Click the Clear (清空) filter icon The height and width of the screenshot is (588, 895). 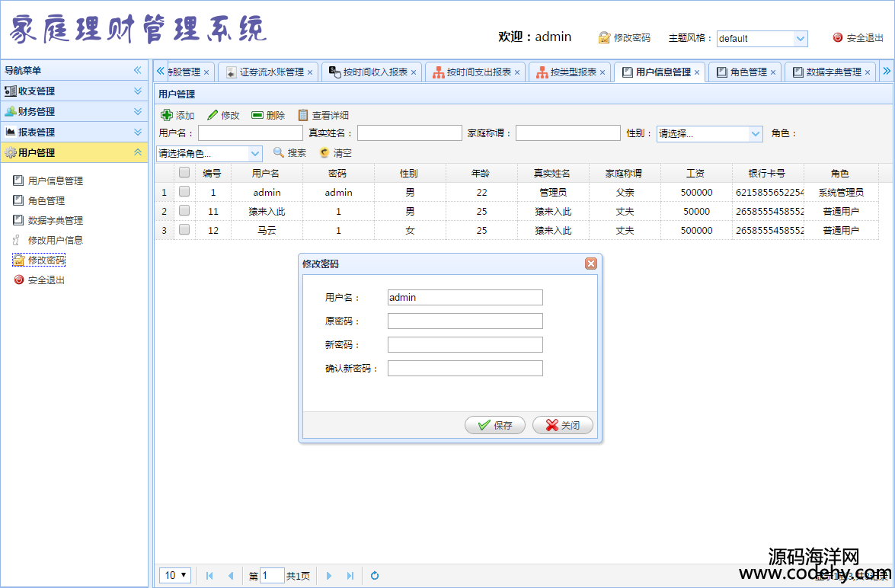pyautogui.click(x=324, y=152)
